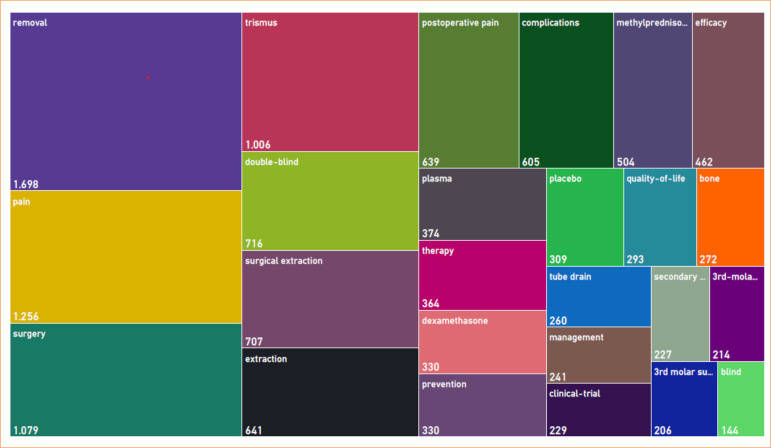Select the green surgery rectangle
This screenshot has width=771, height=448.
coord(126,380)
